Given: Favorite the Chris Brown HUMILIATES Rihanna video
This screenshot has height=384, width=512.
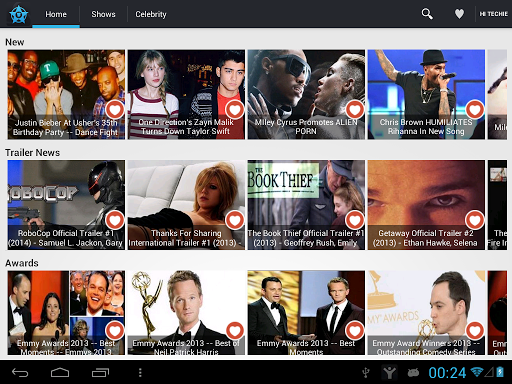Looking at the screenshot, I should 475,109.
